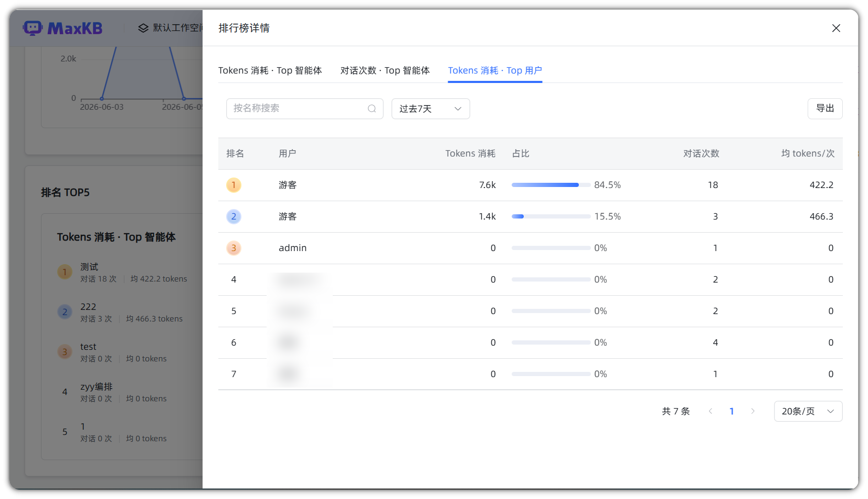Viewport: 868px width, 499px height.
Task: Click the rank 1 gold badge
Action: coord(234,185)
